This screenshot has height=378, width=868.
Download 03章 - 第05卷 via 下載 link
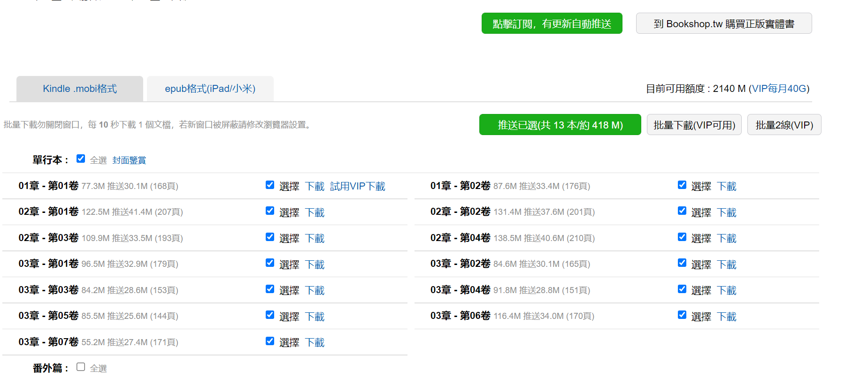pos(315,317)
